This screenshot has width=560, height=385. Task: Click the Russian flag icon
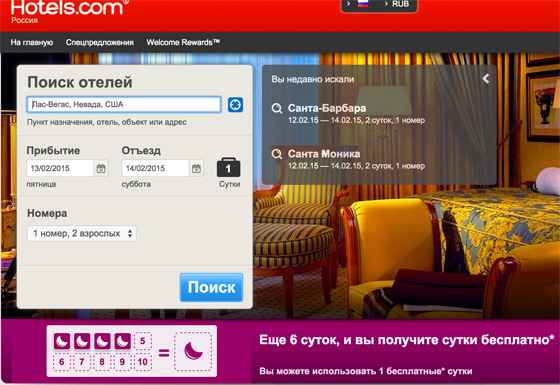click(x=363, y=4)
